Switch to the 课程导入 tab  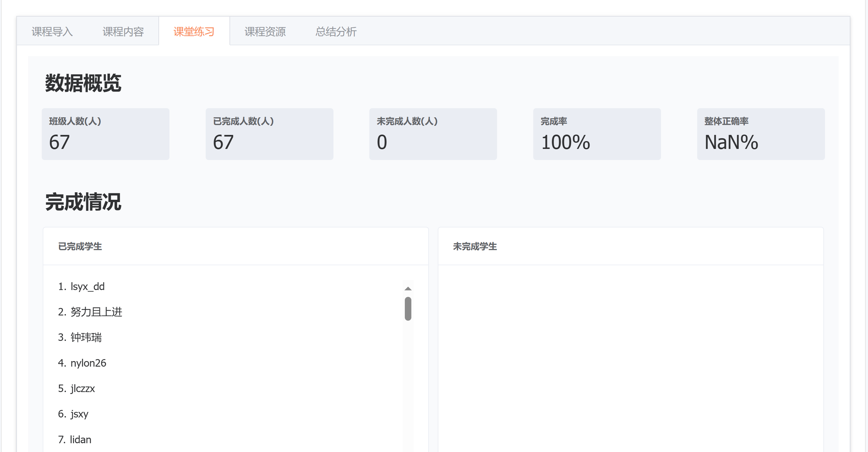click(x=52, y=32)
